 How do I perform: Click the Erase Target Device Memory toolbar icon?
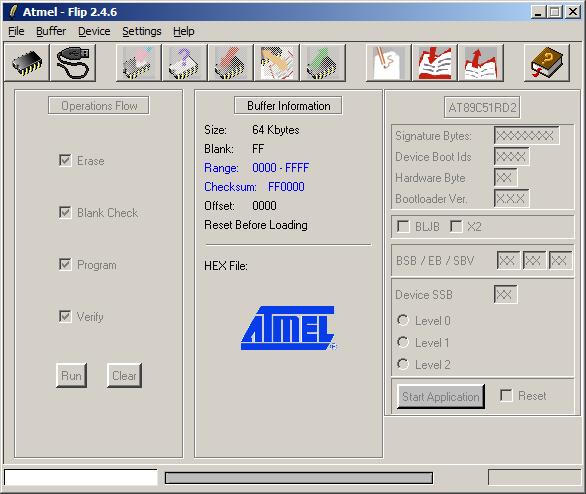(x=139, y=63)
